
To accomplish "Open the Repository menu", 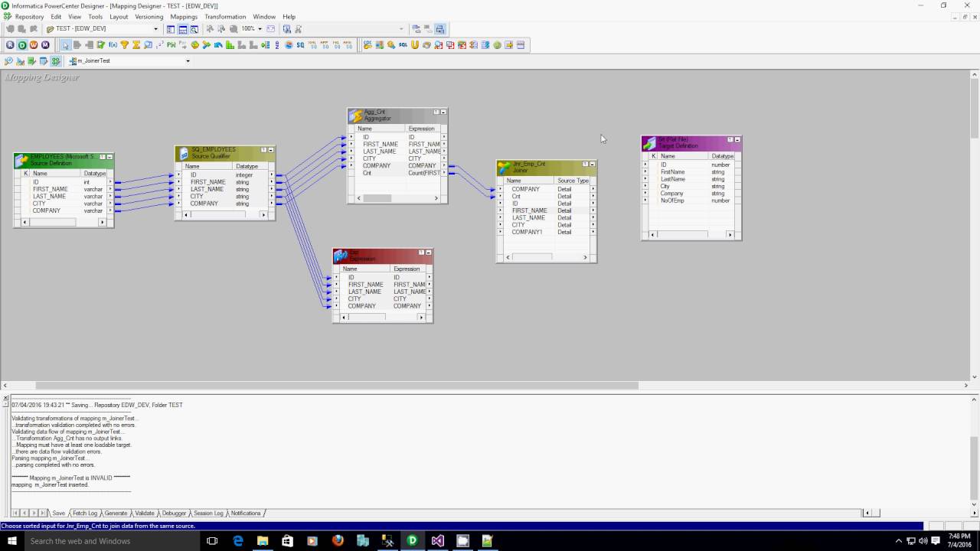I will click(29, 16).
